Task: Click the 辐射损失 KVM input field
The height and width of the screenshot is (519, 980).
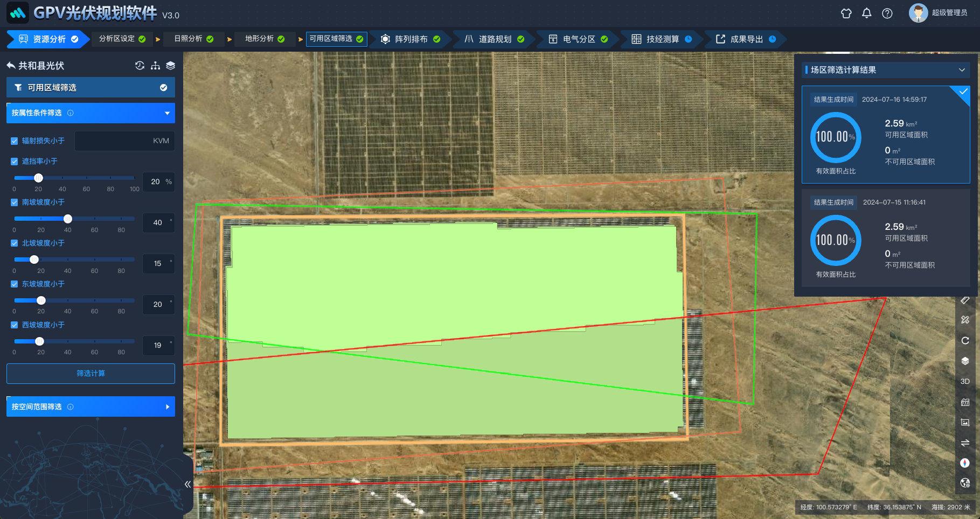Action: (124, 141)
